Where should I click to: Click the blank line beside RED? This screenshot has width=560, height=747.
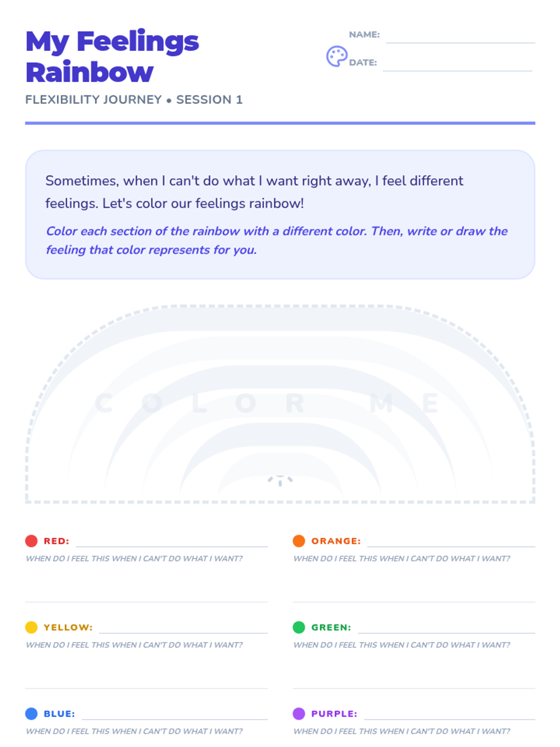171,542
